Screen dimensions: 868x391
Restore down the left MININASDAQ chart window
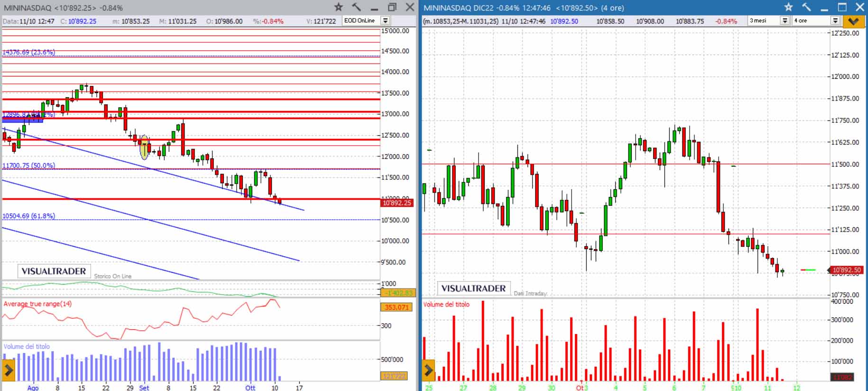coord(392,7)
